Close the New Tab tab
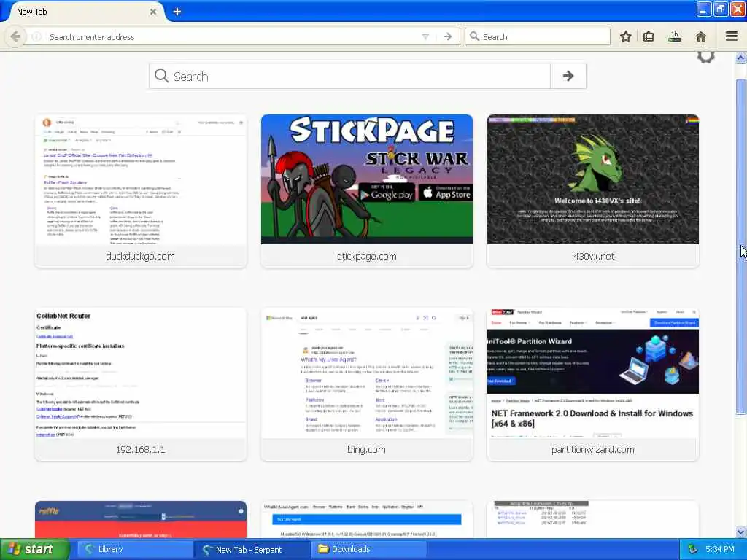Screen dimensions: 747x560 click(x=153, y=12)
